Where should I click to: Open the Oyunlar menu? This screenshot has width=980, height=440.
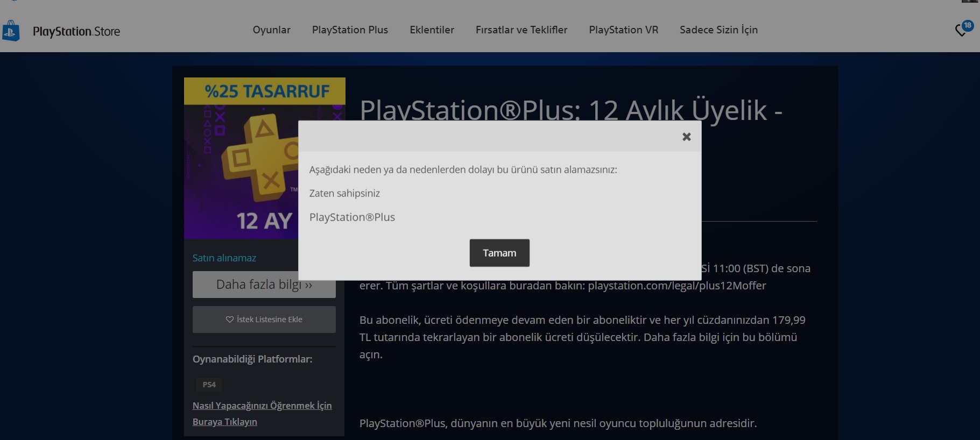272,30
